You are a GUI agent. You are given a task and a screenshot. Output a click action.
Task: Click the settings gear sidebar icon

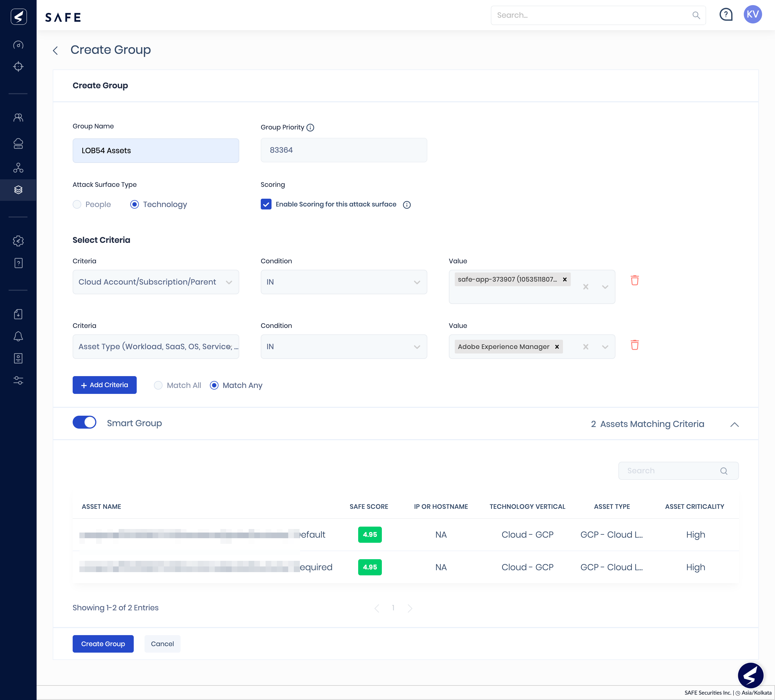pos(18,241)
